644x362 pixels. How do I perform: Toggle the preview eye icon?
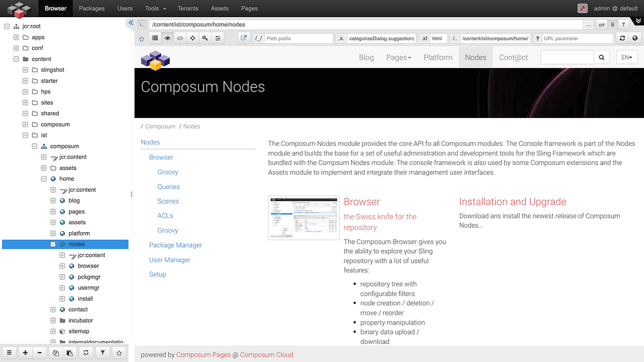point(167,38)
